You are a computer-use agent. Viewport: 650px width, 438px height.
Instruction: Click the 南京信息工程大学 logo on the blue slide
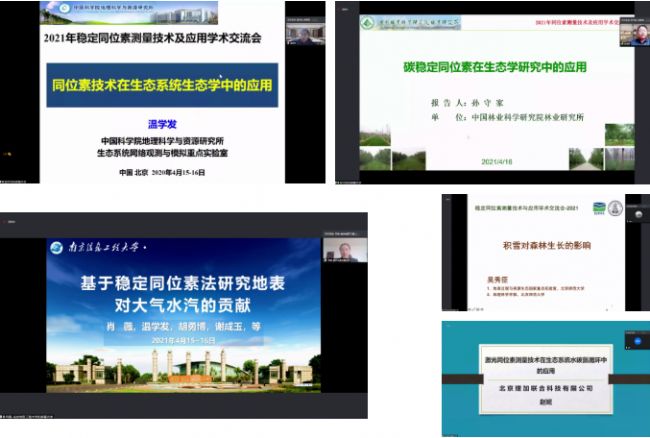point(98,245)
